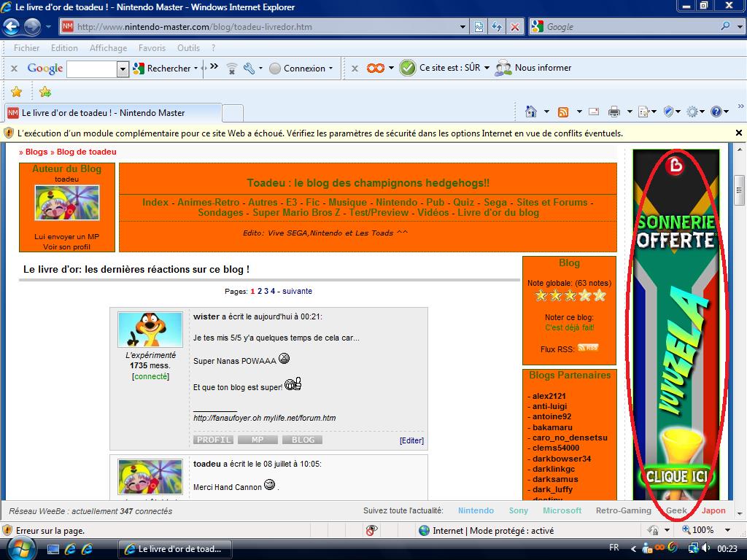Screen dimensions: 747x560
Task: Click the Print icon
Action: (x=614, y=112)
